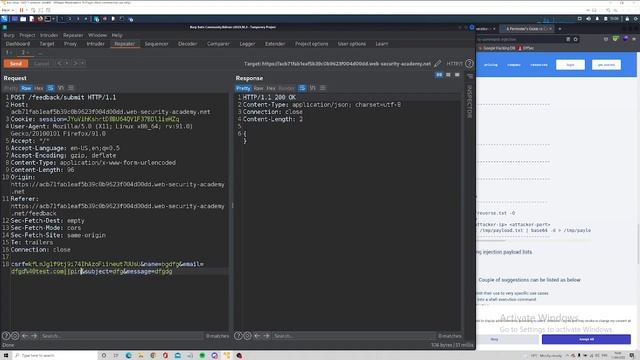Switch to the Target tab
This screenshot has width=640, height=360.
tap(47, 44)
